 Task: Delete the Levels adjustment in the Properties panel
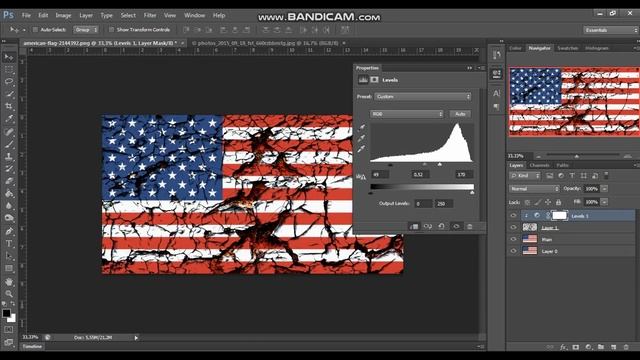pos(470,227)
